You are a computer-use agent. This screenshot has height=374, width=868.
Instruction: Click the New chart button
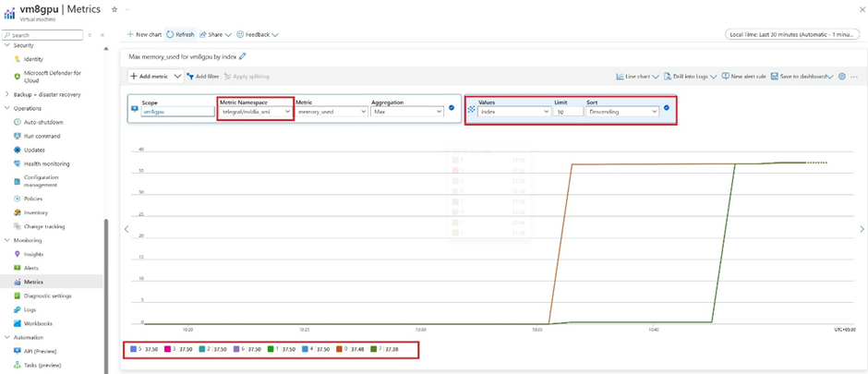click(144, 34)
